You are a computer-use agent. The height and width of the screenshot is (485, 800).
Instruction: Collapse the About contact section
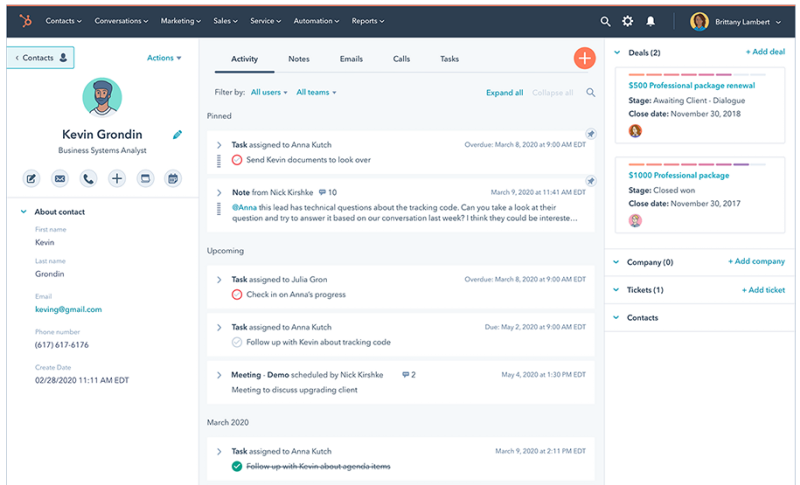(x=23, y=211)
